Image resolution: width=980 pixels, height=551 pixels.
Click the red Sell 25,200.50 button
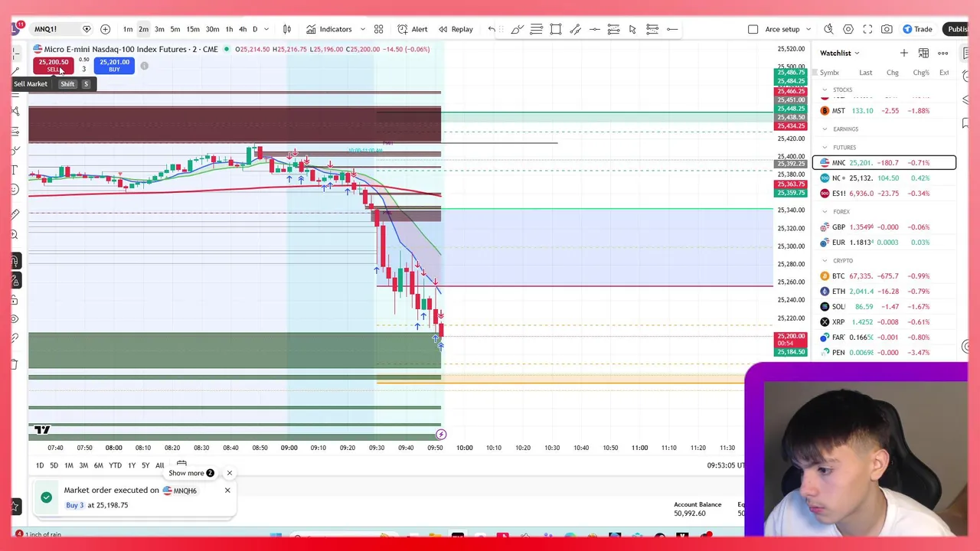coord(53,66)
